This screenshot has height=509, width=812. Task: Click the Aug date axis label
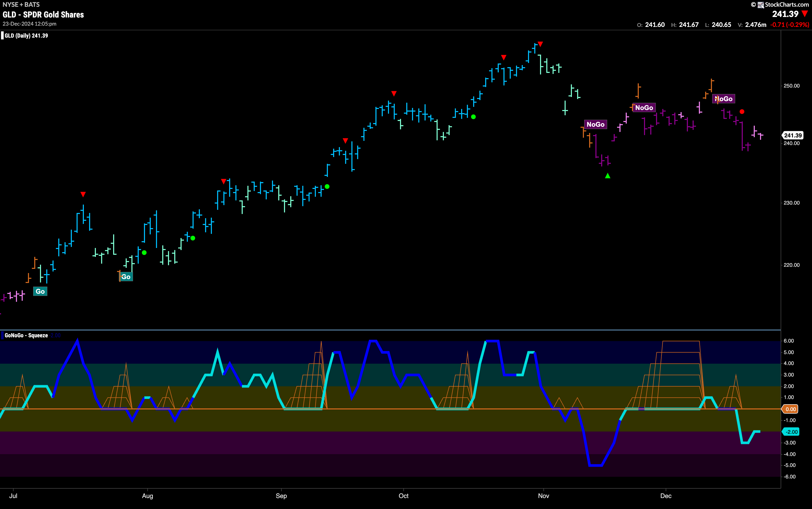[147, 496]
